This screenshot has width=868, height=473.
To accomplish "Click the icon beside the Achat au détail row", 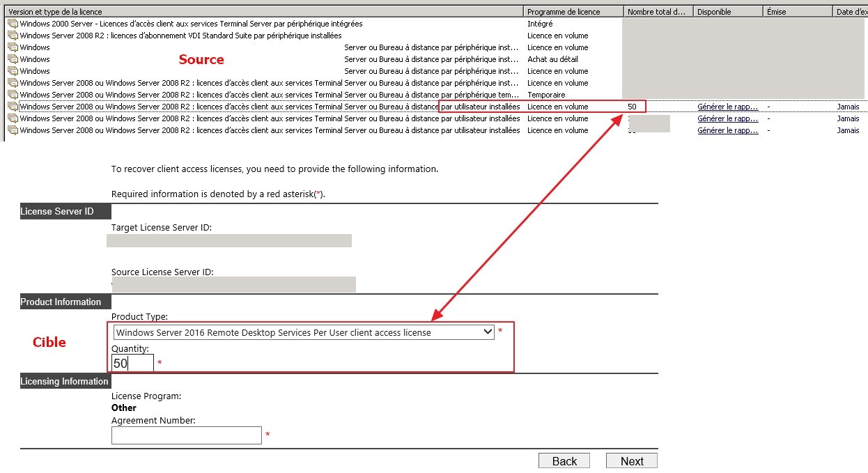I will 13,59.
